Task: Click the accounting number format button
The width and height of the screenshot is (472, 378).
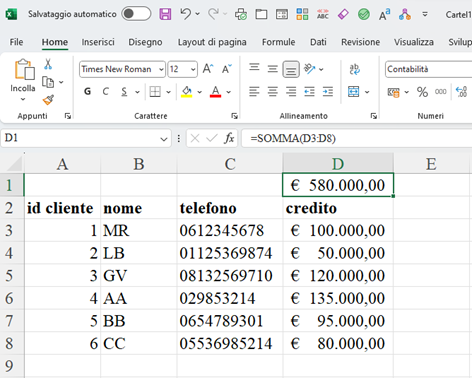Action: click(x=394, y=92)
